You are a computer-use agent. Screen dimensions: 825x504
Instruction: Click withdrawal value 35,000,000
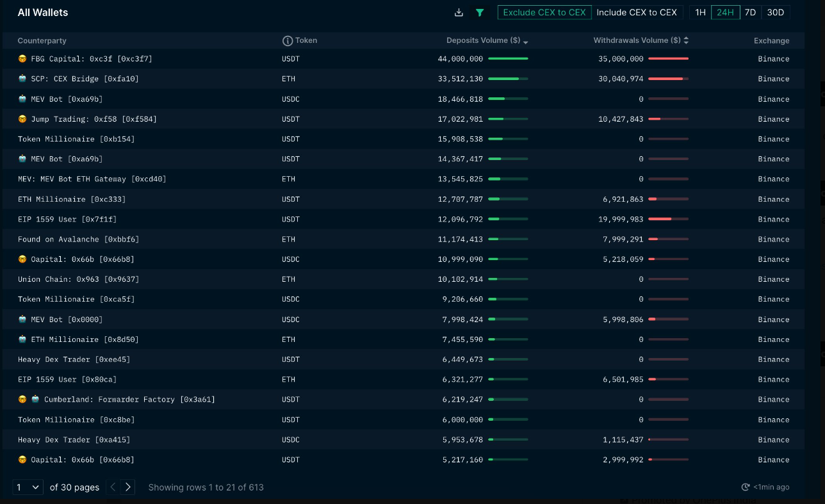621,59
